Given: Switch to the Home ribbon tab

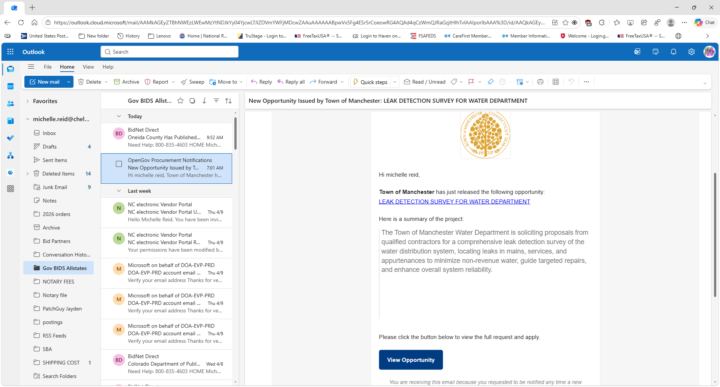Looking at the screenshot, I should click(x=67, y=67).
